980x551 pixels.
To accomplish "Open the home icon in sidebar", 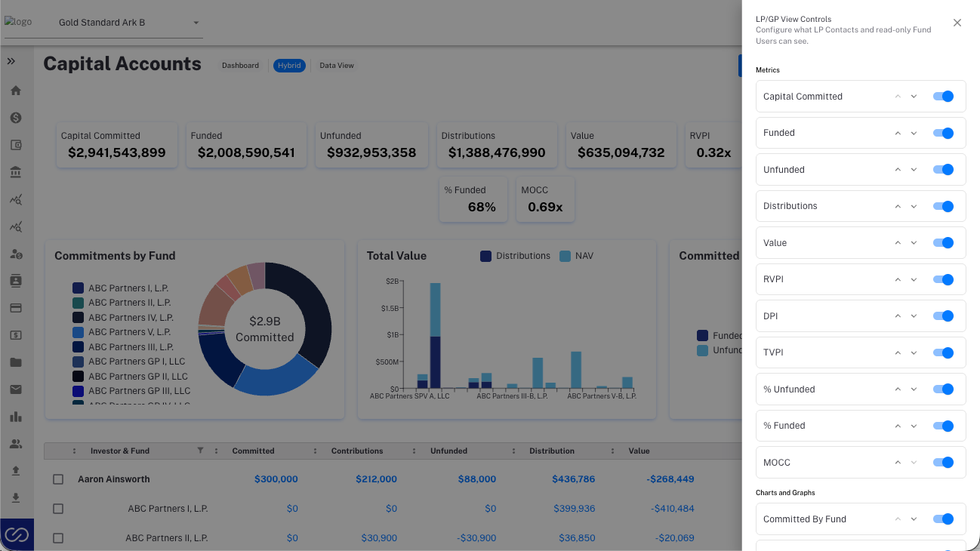I will click(16, 91).
